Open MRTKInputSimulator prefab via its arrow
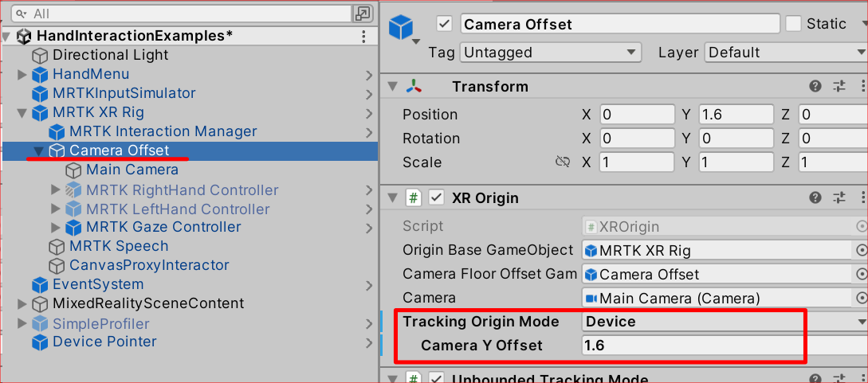 369,94
